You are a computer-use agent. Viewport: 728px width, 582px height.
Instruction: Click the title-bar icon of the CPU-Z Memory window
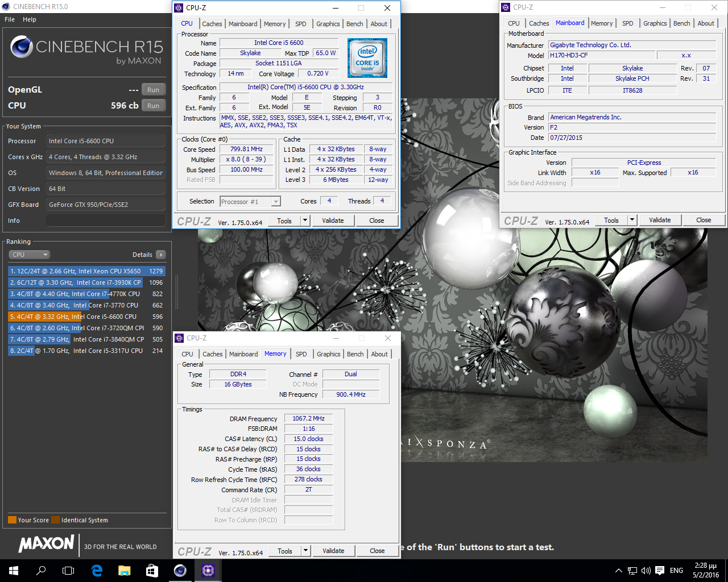[x=179, y=338]
